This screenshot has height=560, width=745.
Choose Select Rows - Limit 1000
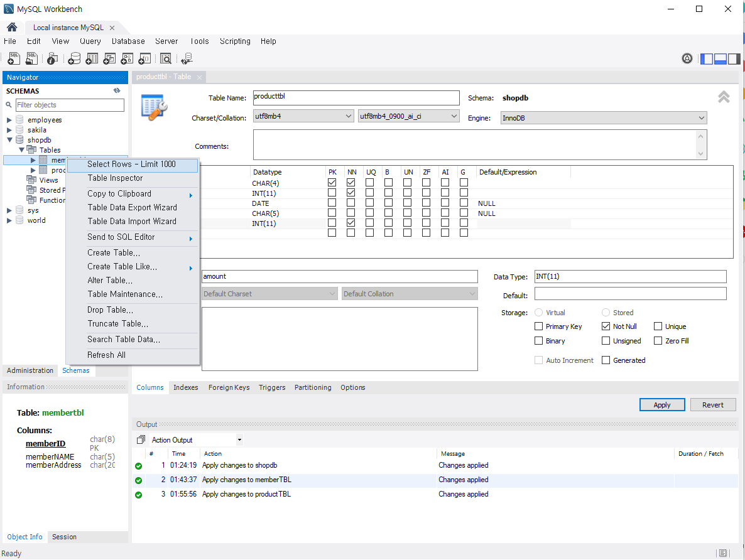click(x=133, y=164)
